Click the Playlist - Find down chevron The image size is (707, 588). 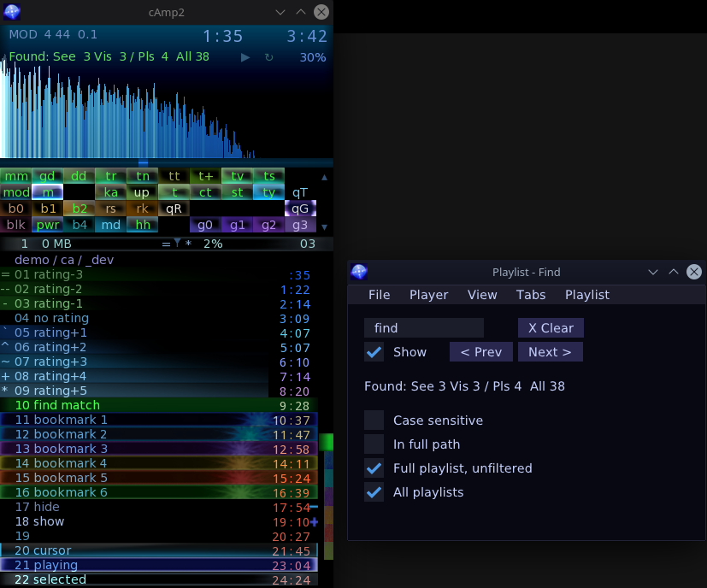pyautogui.click(x=653, y=272)
